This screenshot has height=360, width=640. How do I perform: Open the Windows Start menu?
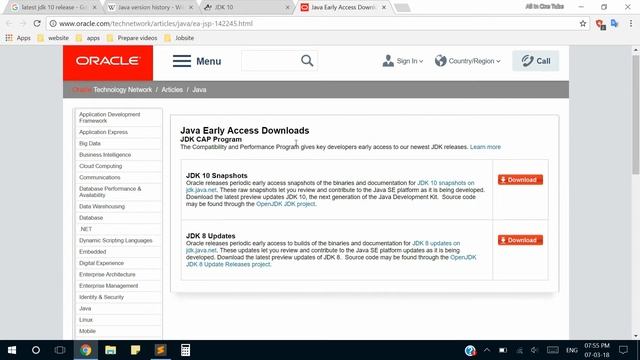tap(12, 350)
